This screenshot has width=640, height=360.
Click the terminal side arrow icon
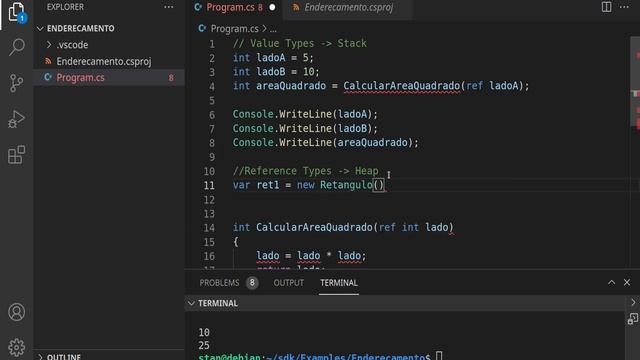pyautogui.click(x=633, y=303)
